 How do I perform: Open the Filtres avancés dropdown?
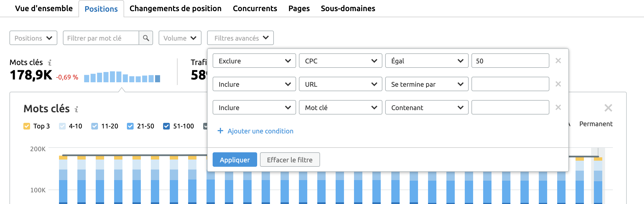tap(240, 38)
